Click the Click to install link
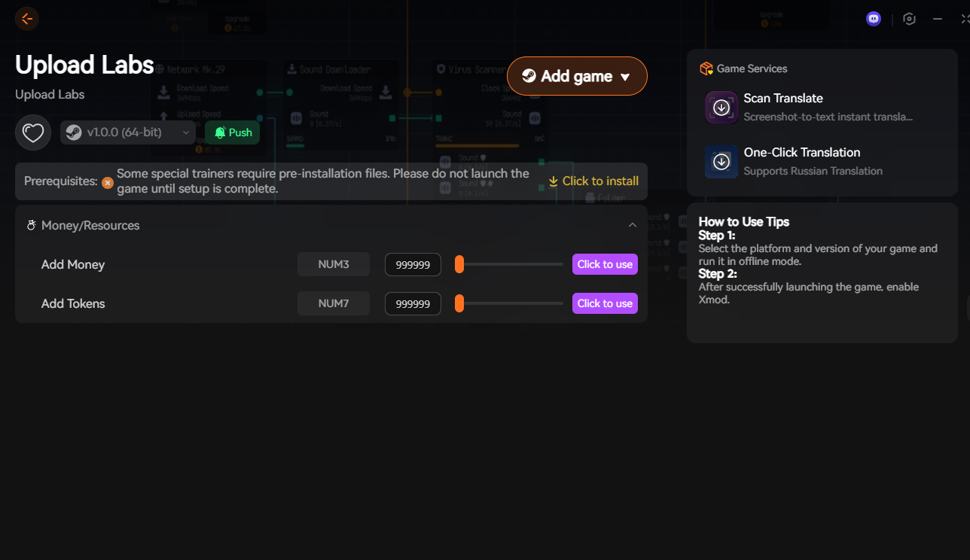The height and width of the screenshot is (560, 970). (593, 181)
